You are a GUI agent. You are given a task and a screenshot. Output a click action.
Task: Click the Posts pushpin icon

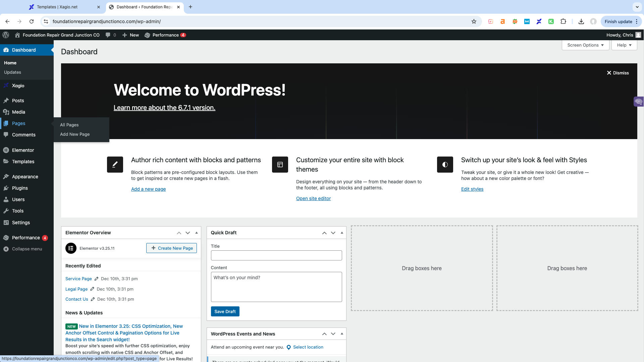tap(6, 101)
